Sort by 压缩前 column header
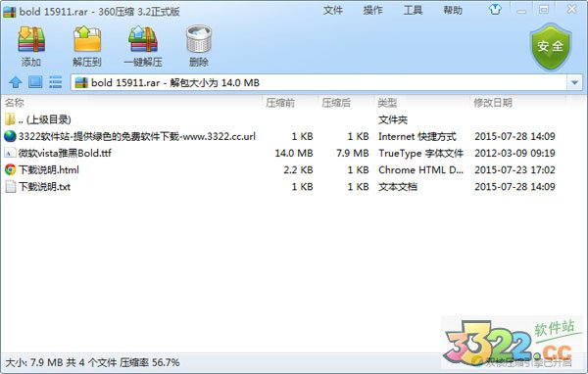Screen dimensions: 588x374 coord(280,103)
